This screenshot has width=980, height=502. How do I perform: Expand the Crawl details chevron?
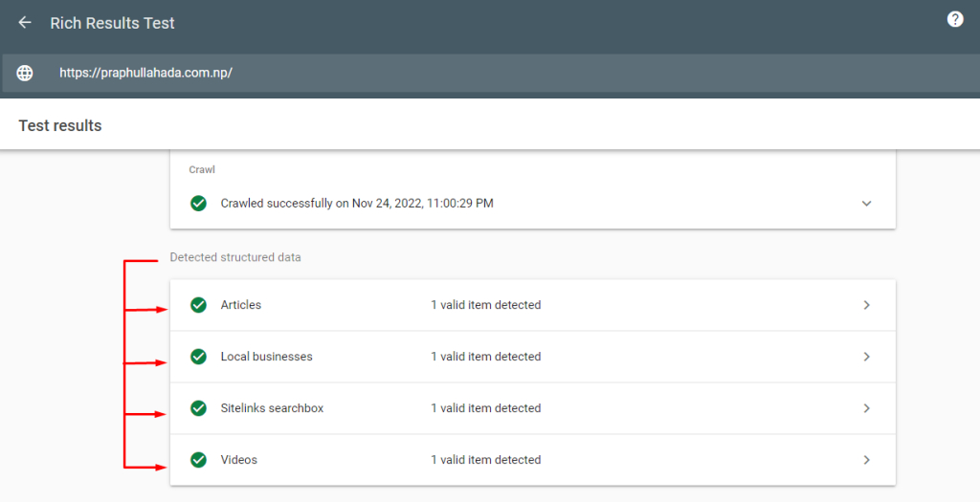tap(866, 203)
